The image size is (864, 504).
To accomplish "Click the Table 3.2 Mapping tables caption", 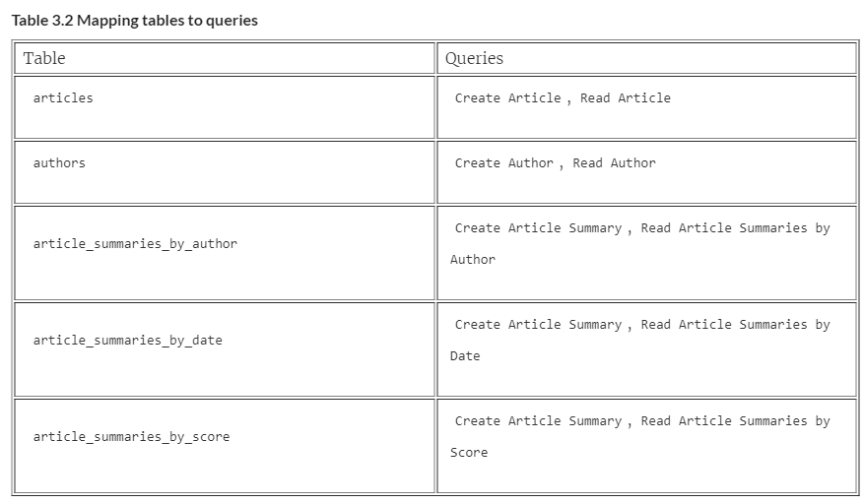I will click(x=134, y=21).
